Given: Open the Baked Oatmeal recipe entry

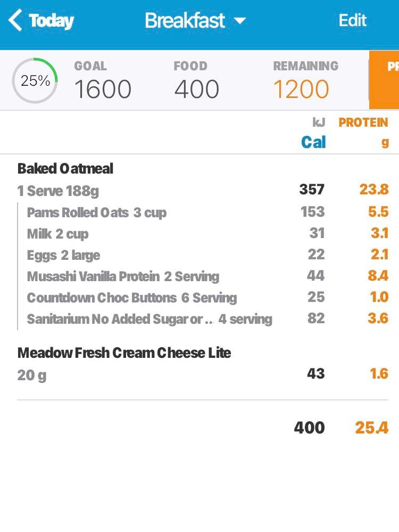Looking at the screenshot, I should click(65, 169).
